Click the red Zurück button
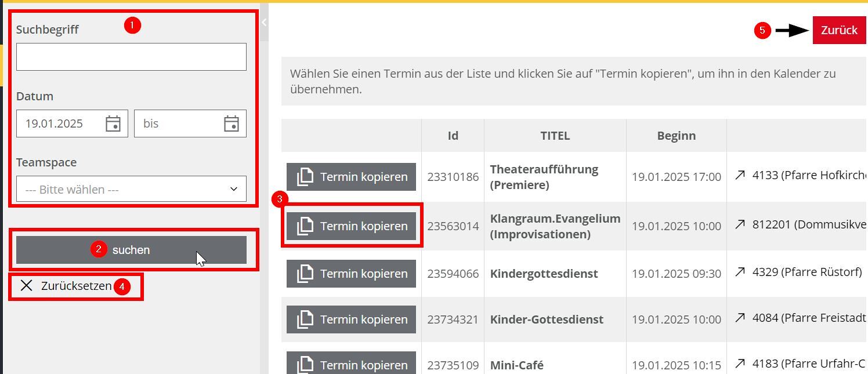 pyautogui.click(x=839, y=30)
